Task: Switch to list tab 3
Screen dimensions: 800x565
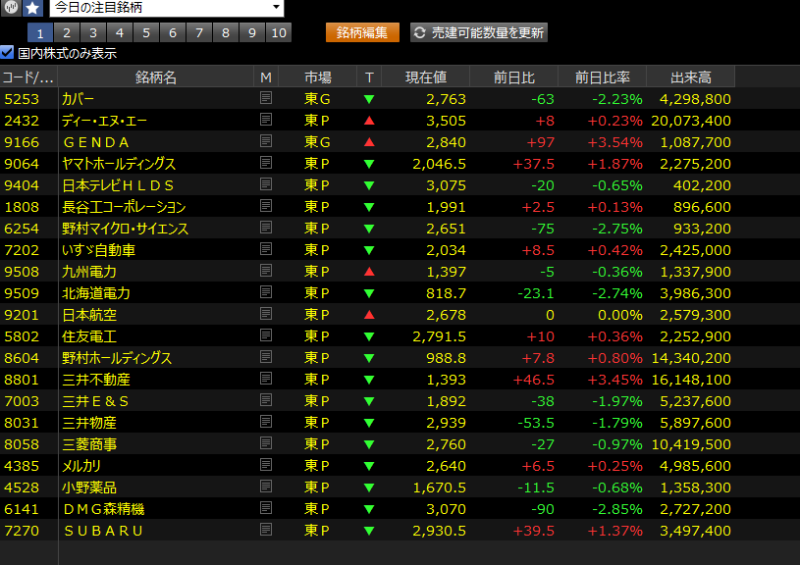Action: 93,33
